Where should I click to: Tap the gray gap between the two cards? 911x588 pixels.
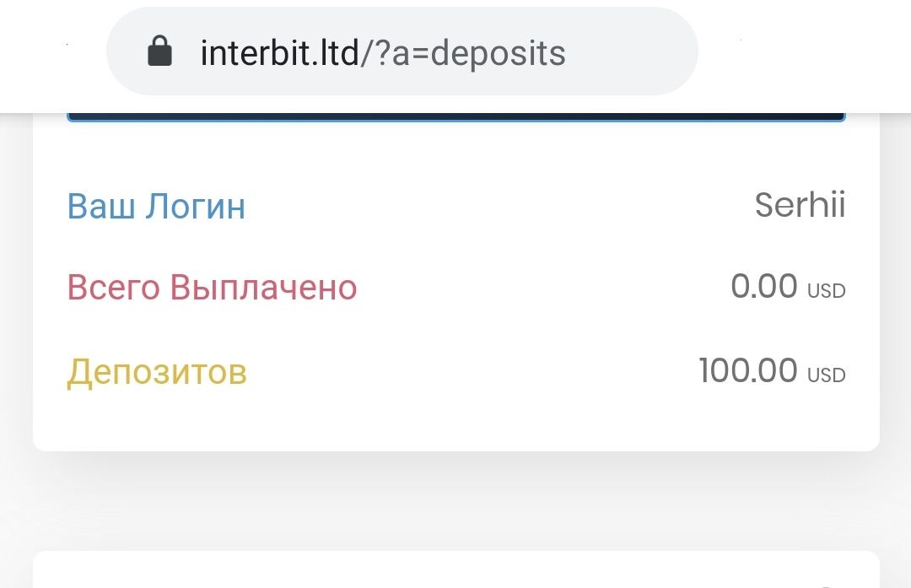tap(455, 502)
